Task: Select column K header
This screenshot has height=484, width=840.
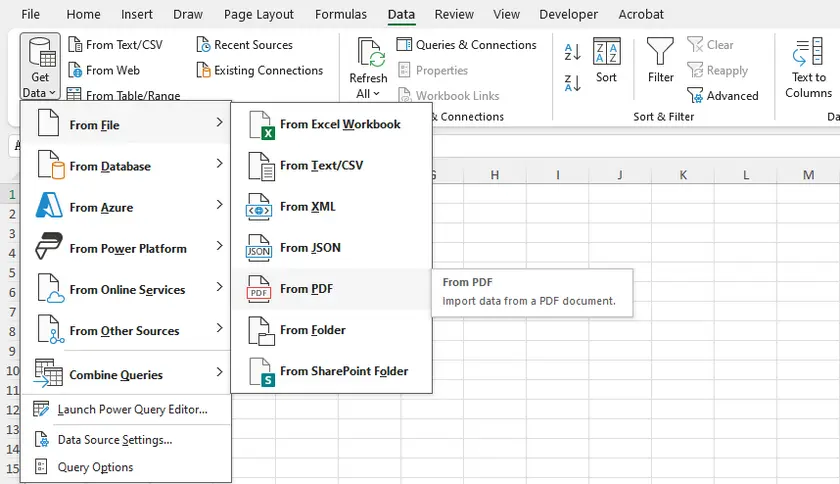Action: click(x=683, y=175)
